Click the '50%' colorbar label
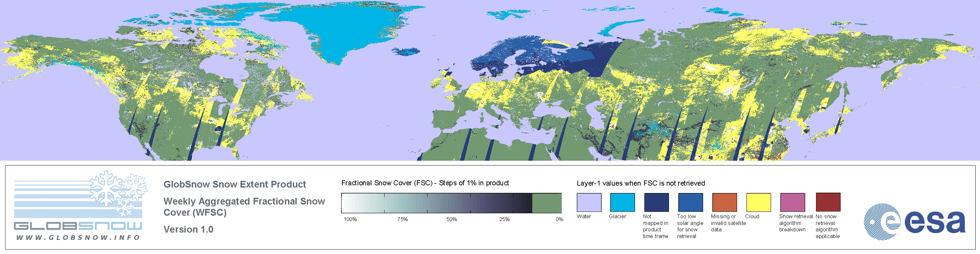The height and width of the screenshot is (254, 980). [452, 219]
